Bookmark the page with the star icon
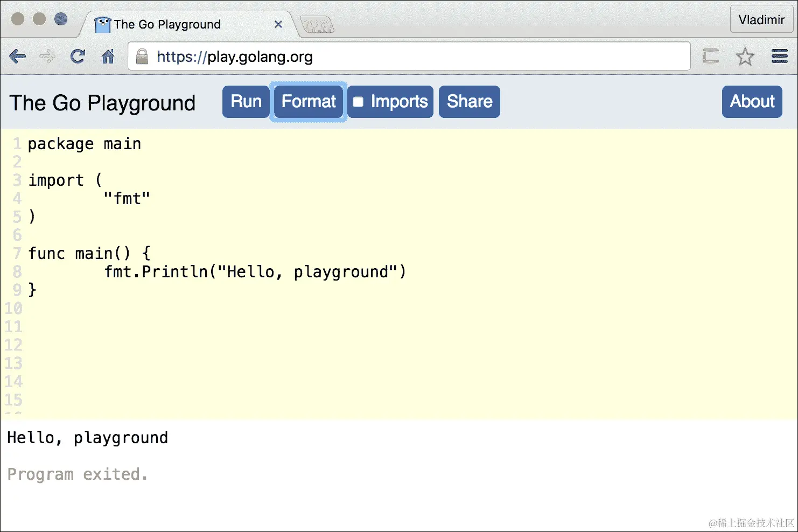The height and width of the screenshot is (532, 798). [746, 56]
